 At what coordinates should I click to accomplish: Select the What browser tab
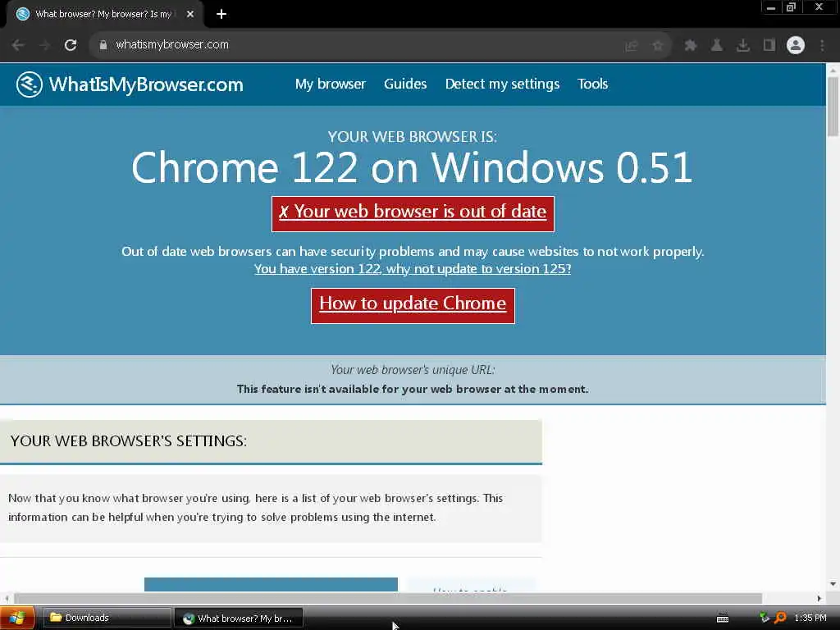(x=104, y=15)
